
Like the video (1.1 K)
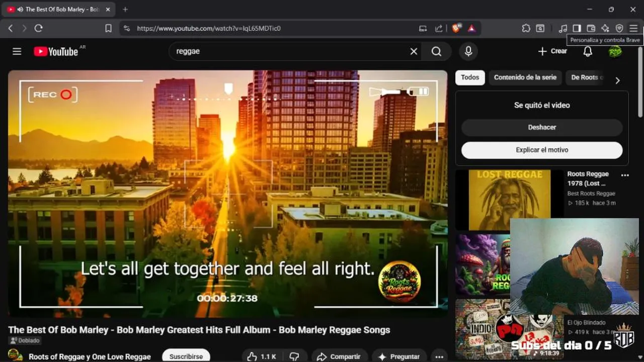click(x=261, y=356)
